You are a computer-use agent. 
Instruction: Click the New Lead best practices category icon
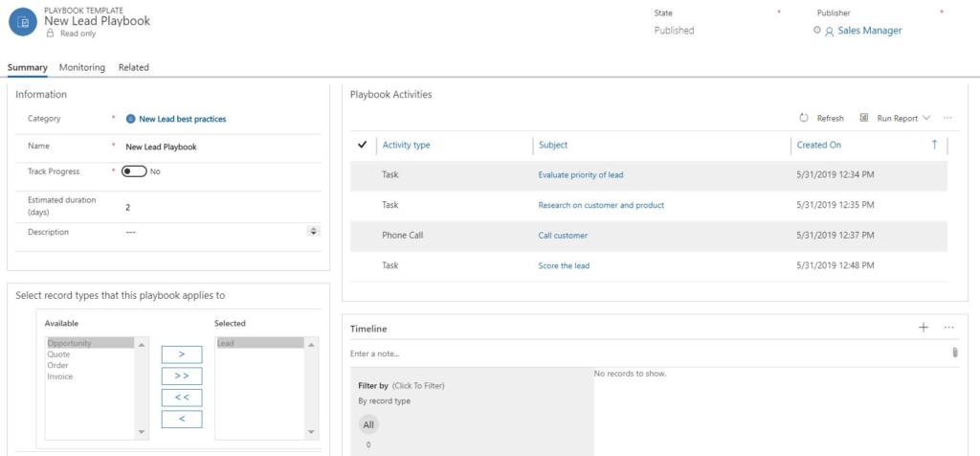pos(131,120)
